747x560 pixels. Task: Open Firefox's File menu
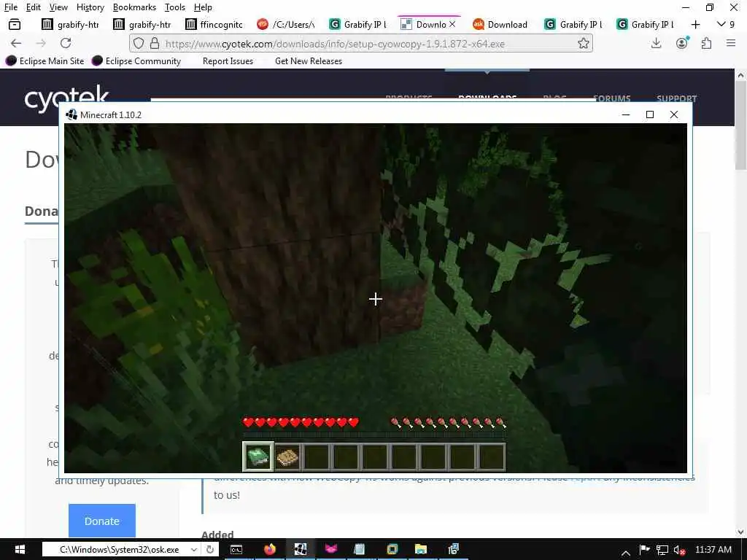(10, 7)
